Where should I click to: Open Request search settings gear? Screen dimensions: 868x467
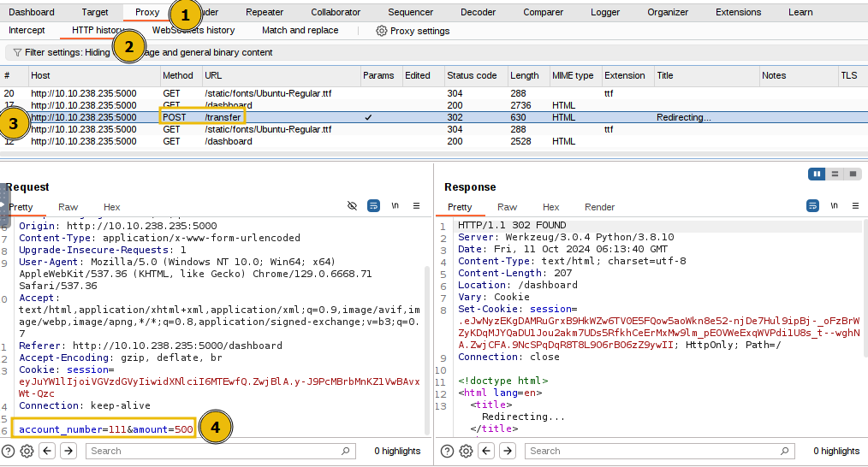(27, 451)
